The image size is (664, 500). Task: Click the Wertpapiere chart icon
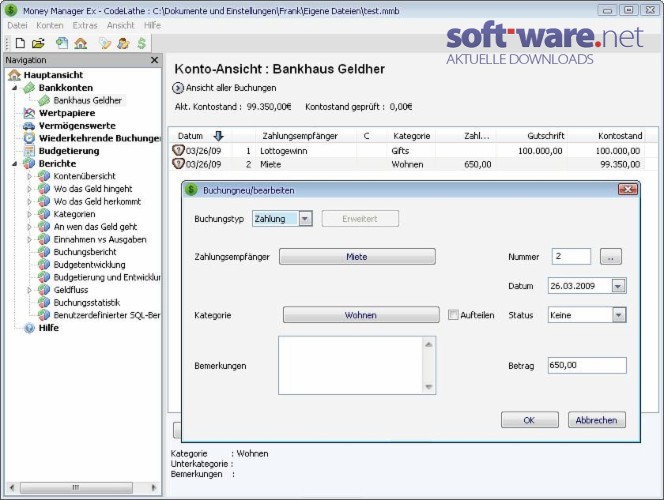(29, 113)
